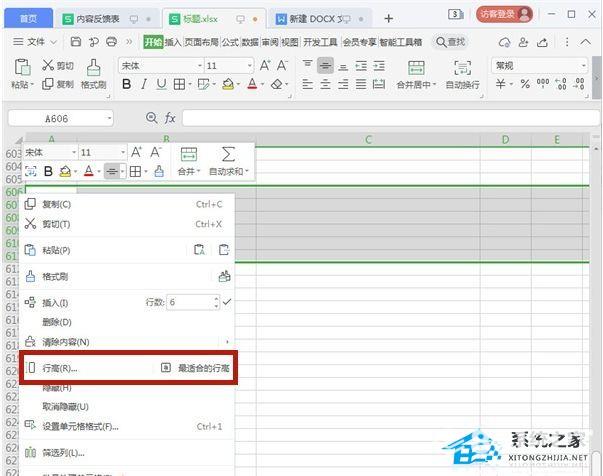Open the Name Box dropdown for A606
Viewport: 603px width, 476px height.
pos(110,118)
